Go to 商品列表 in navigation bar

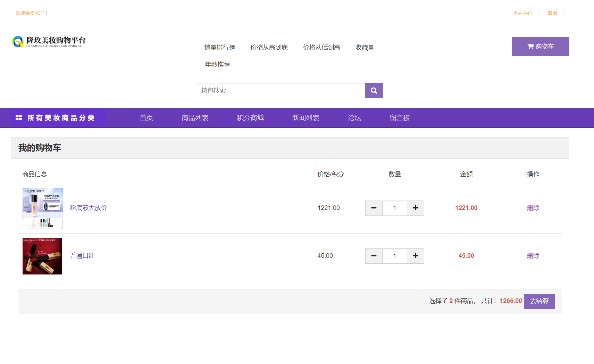(195, 118)
